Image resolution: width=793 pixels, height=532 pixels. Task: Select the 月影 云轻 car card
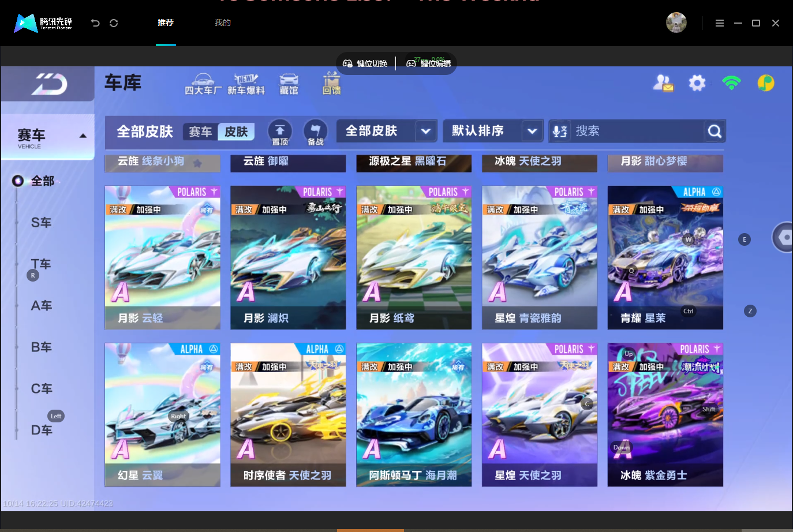(162, 257)
